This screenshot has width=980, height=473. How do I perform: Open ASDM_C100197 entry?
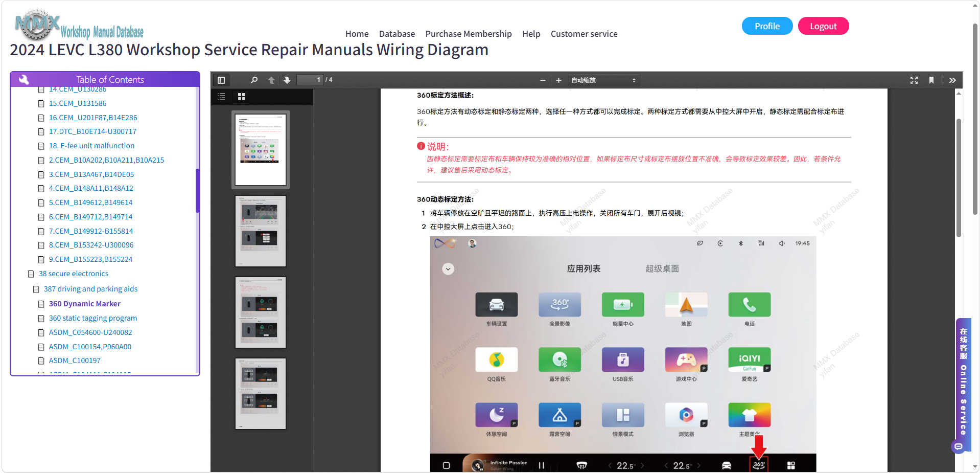tap(75, 361)
